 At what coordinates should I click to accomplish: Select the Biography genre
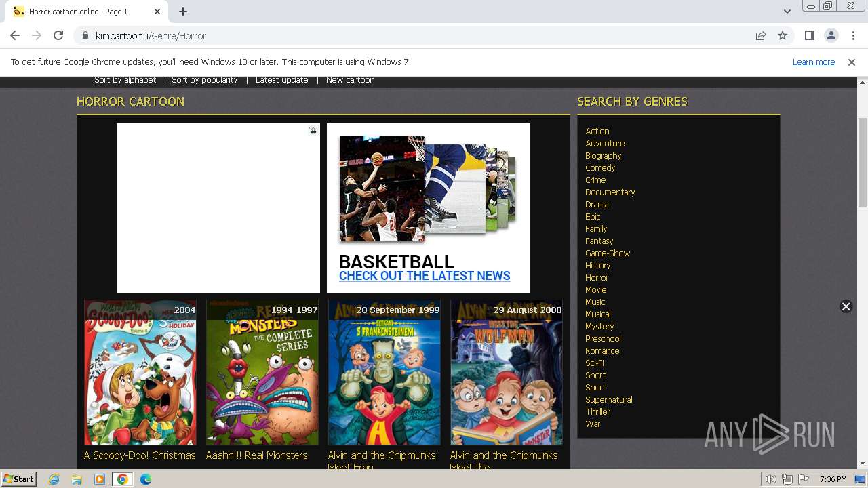pyautogui.click(x=604, y=156)
